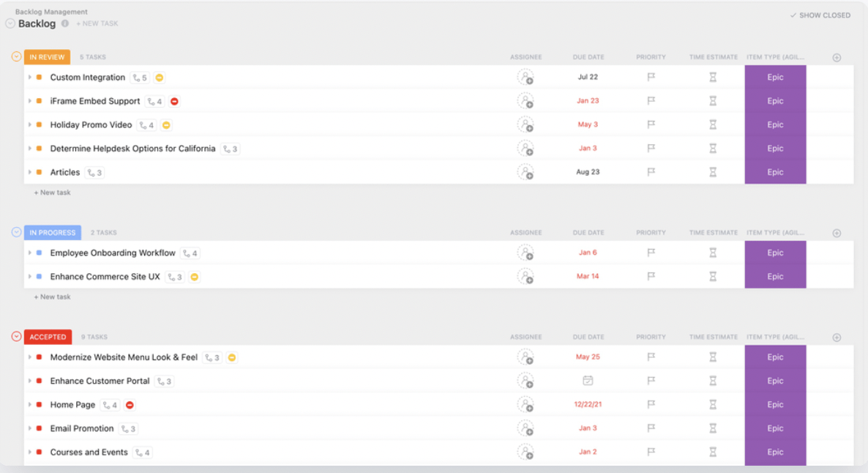Toggle Show Closed tasks option

coord(820,15)
